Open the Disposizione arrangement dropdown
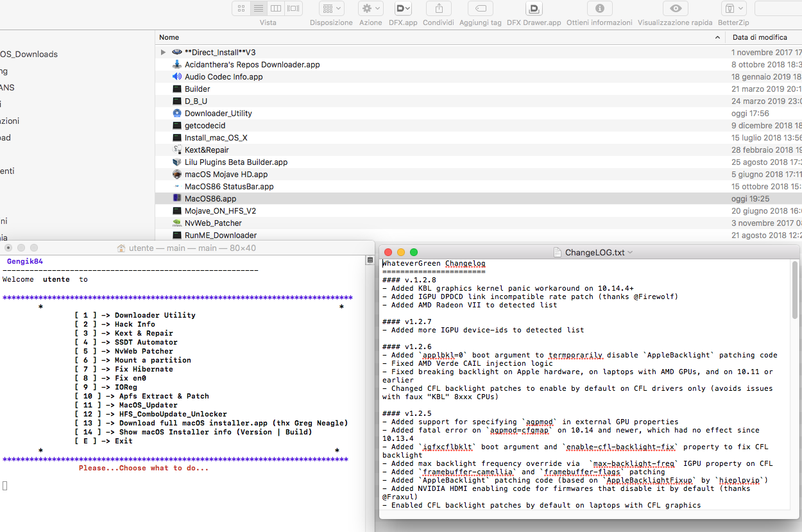The height and width of the screenshot is (532, 802). 331,8
